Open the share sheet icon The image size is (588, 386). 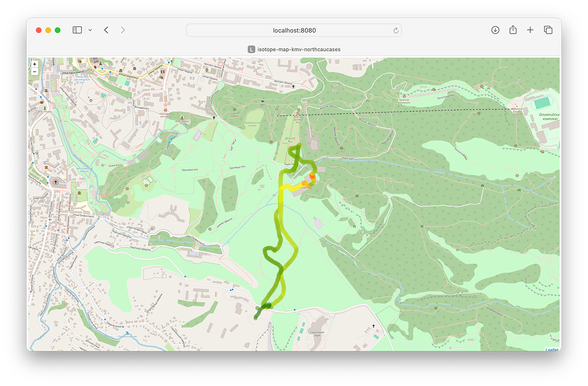click(x=513, y=30)
